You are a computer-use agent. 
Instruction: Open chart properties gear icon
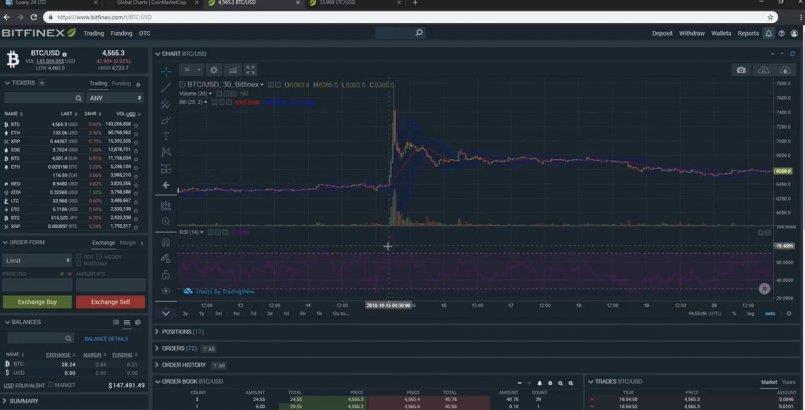pyautogui.click(x=214, y=70)
